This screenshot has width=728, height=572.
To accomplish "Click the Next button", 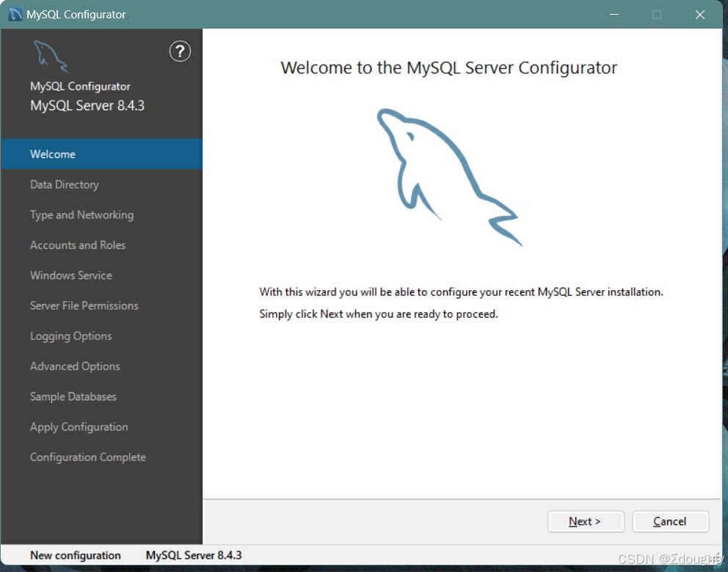I will (x=586, y=521).
